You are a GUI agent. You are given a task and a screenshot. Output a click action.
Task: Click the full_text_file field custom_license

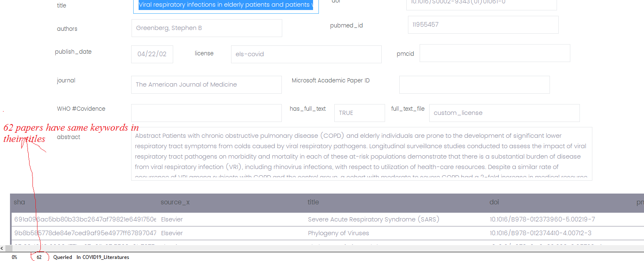504,113
